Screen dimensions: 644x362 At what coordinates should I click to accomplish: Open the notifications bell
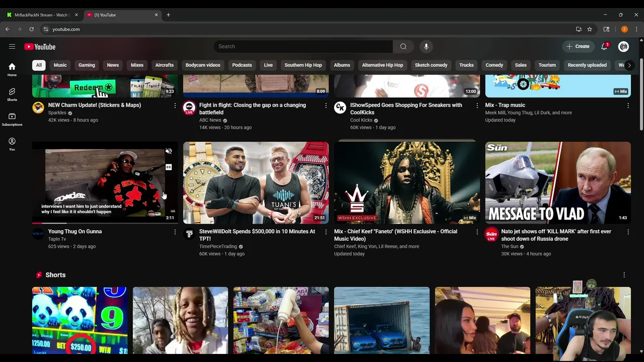tap(604, 46)
